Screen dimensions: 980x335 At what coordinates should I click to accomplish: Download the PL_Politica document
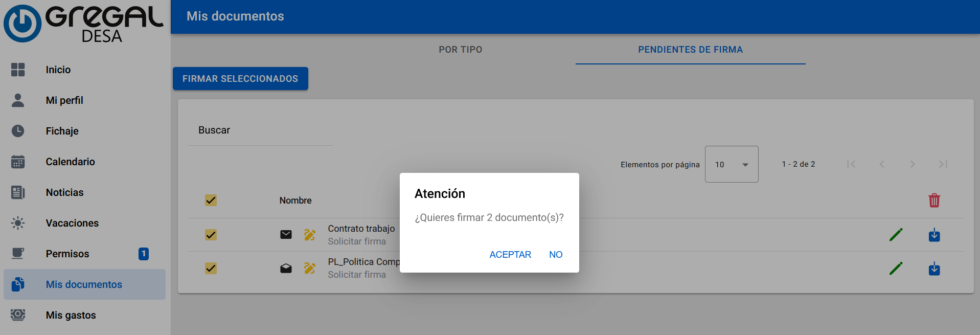click(x=934, y=268)
